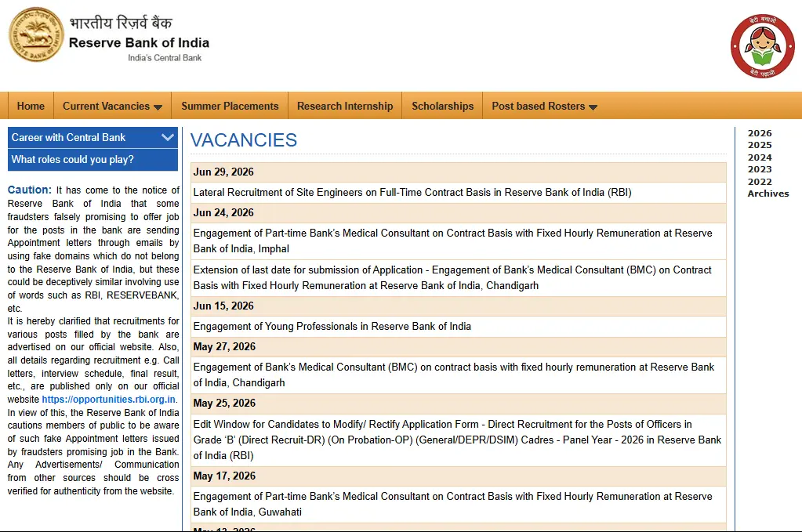Image resolution: width=802 pixels, height=532 pixels.
Task: Open the Beti Bachao Beti Padhao emblem
Action: click(762, 46)
